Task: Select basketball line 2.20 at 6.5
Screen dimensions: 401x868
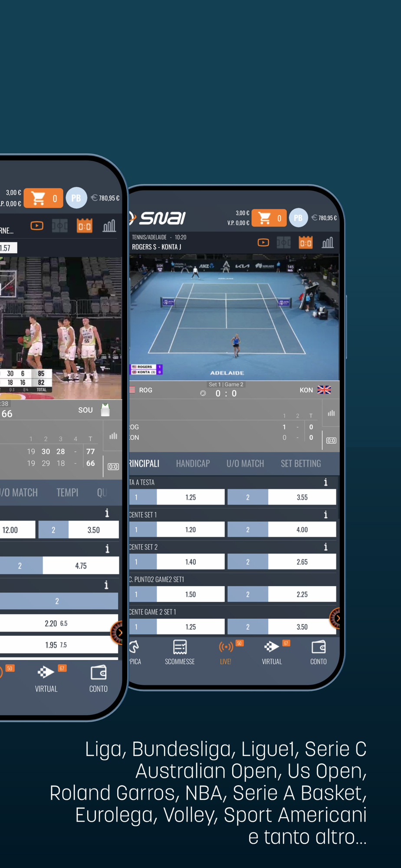Action: (x=59, y=623)
